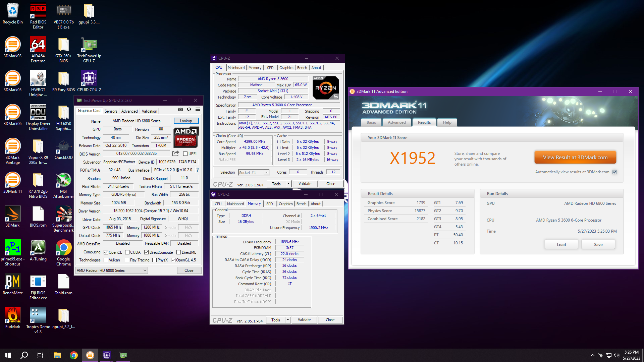The height and width of the screenshot is (362, 644).
Task: Click Close button in GPU-Z window
Action: [189, 270]
